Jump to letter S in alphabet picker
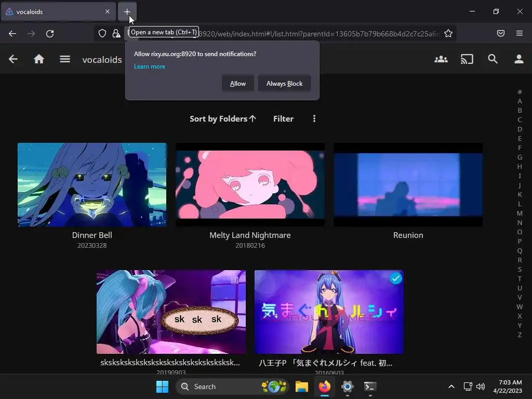Image resolution: width=532 pixels, height=399 pixels. [520, 270]
